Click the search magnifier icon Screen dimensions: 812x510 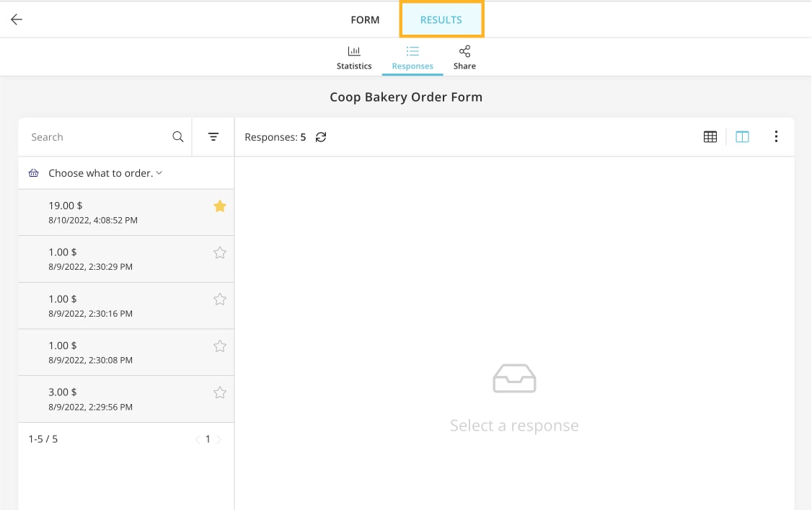tap(177, 136)
